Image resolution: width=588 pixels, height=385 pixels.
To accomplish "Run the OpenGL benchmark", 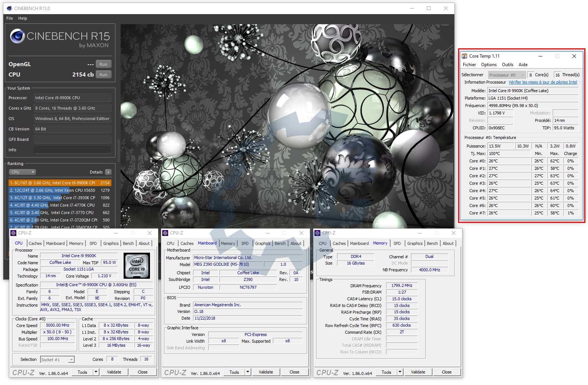I will [103, 64].
